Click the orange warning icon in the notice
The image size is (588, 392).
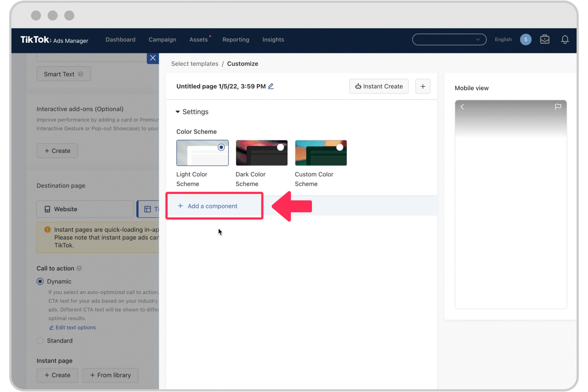click(47, 230)
